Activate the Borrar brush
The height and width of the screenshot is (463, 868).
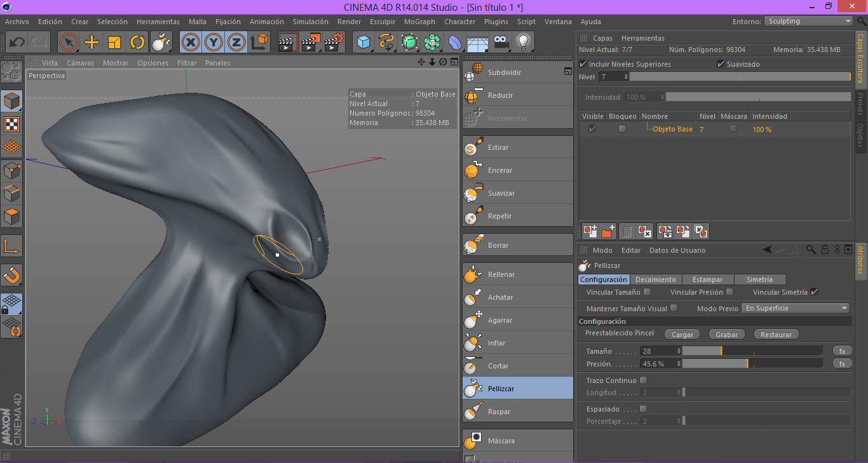coord(518,245)
